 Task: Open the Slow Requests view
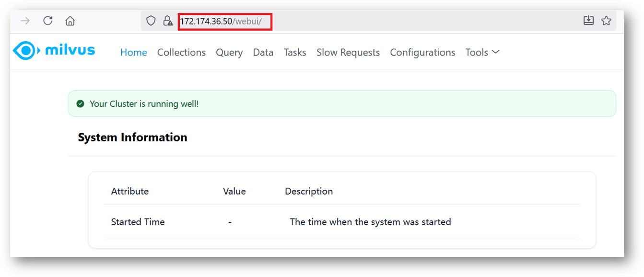(x=348, y=52)
